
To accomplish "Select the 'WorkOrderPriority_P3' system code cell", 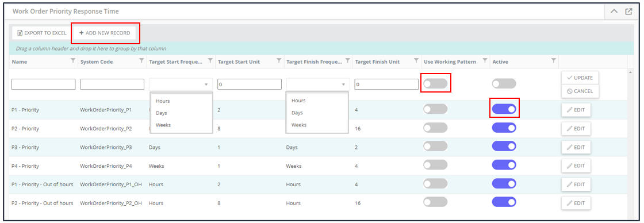I will point(106,147).
